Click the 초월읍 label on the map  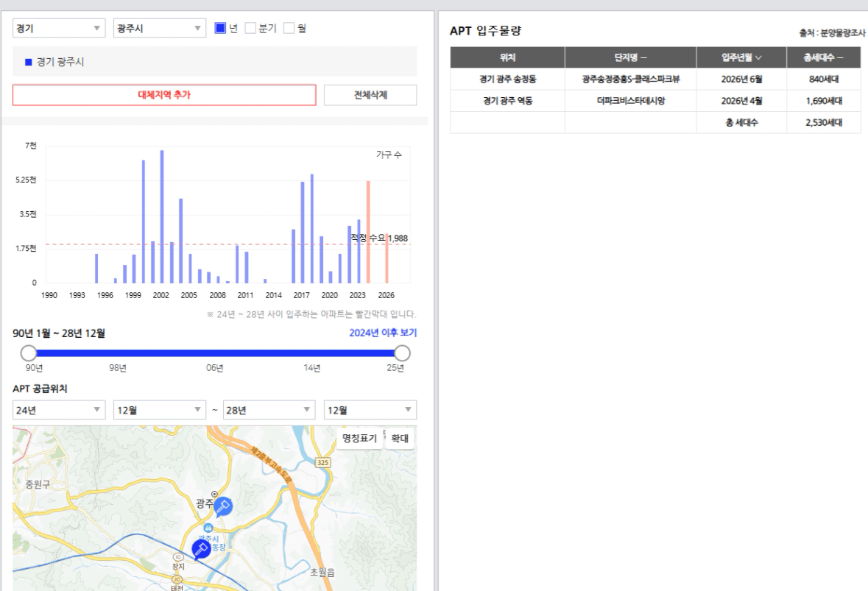322,572
